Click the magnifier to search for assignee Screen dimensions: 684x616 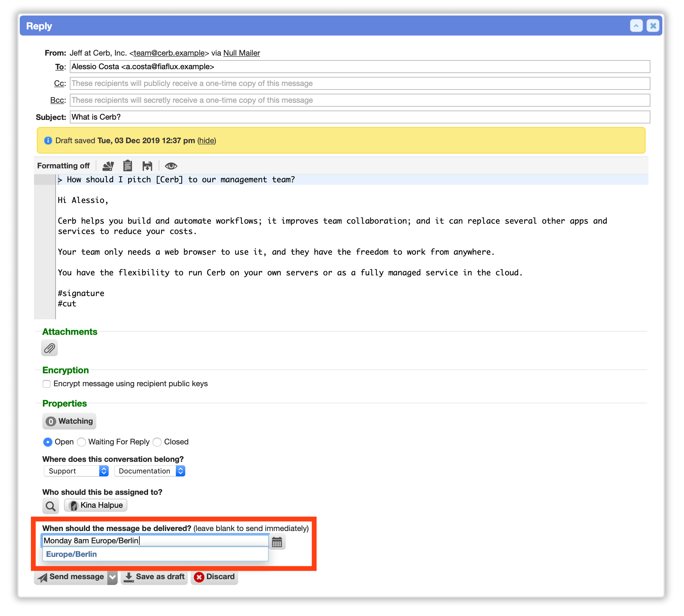[51, 506]
